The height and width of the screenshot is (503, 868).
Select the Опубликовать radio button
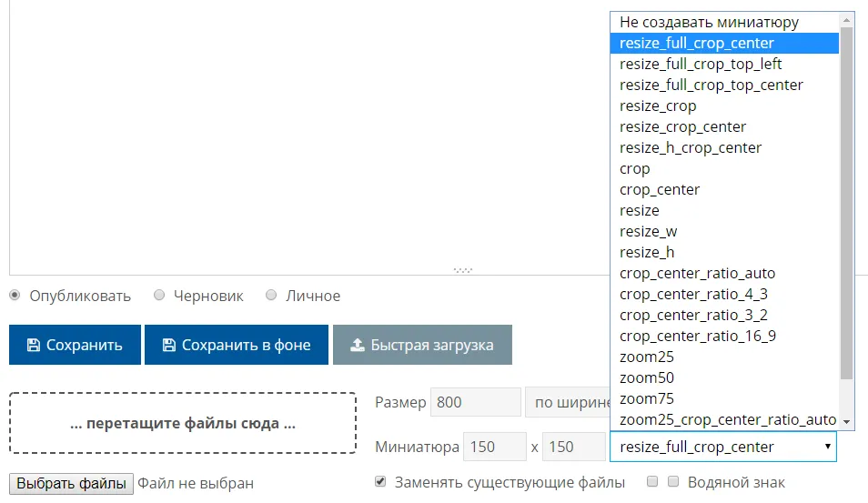tap(15, 295)
